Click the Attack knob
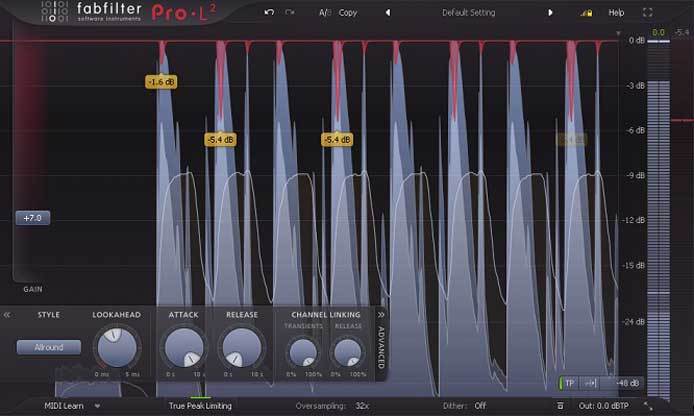Screen dimensions: 694x416 click(184, 347)
